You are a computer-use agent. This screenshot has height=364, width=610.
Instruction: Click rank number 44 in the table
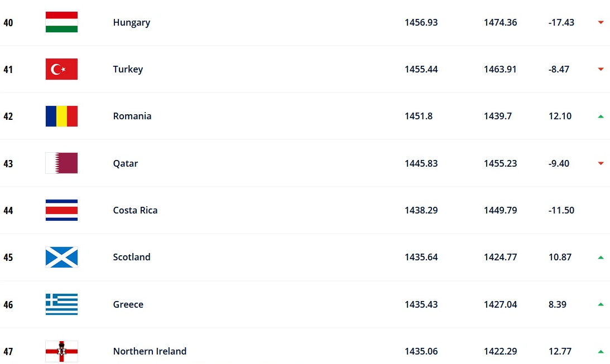tap(8, 211)
